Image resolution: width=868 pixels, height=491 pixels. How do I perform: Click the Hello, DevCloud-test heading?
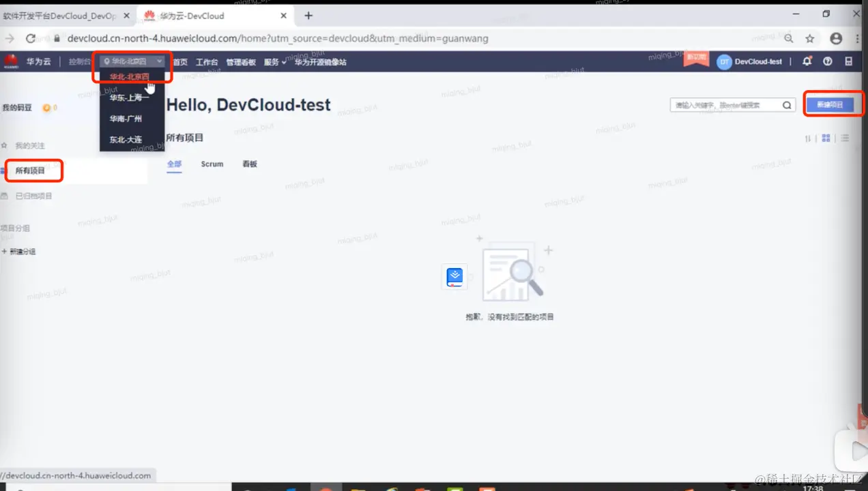coord(248,105)
